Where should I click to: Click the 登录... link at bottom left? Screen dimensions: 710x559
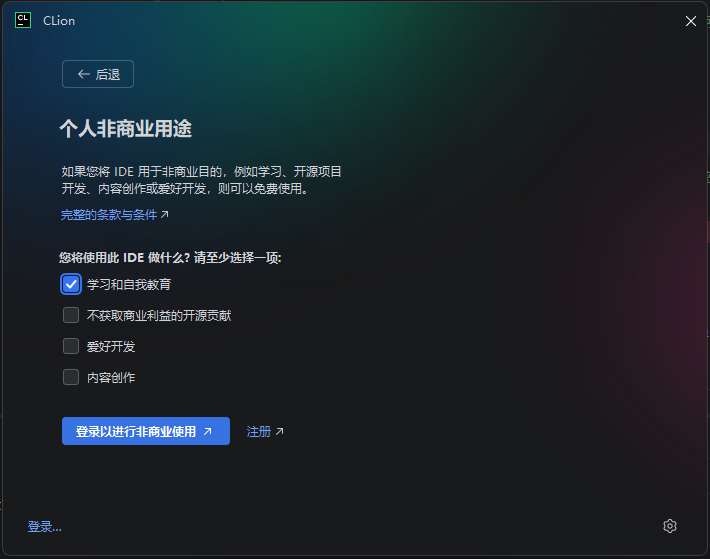[x=44, y=526]
